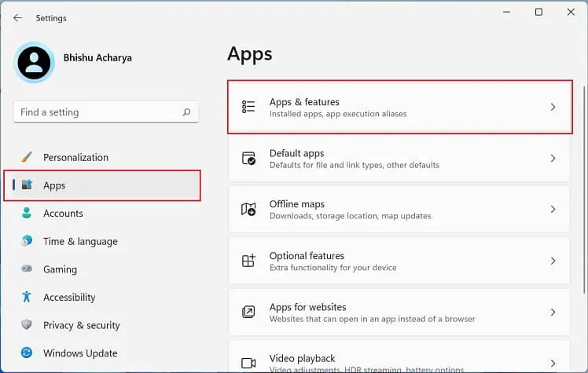The height and width of the screenshot is (373, 588).
Task: Click the Find a setting search box
Action: point(98,112)
